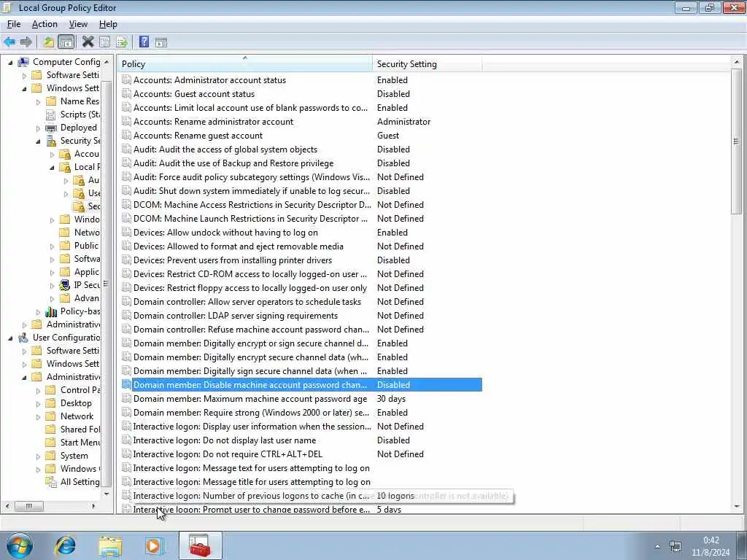747x560 pixels.
Task: Click the Policy-based QoS chart icon
Action: pyautogui.click(x=51, y=311)
